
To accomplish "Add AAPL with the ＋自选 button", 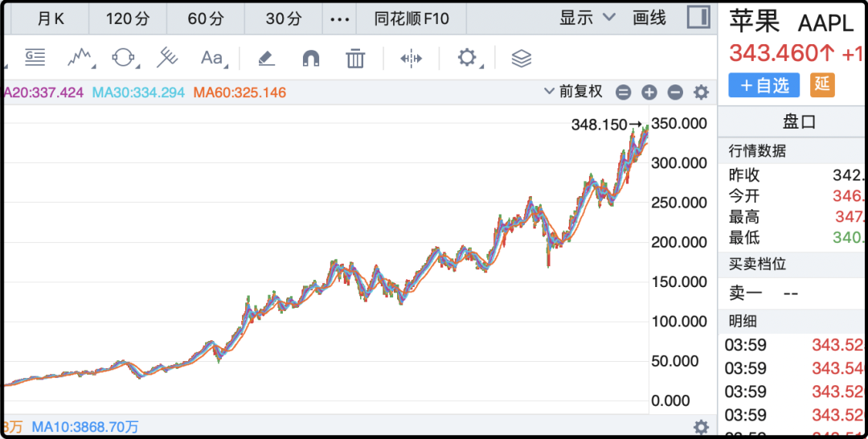I will (764, 85).
